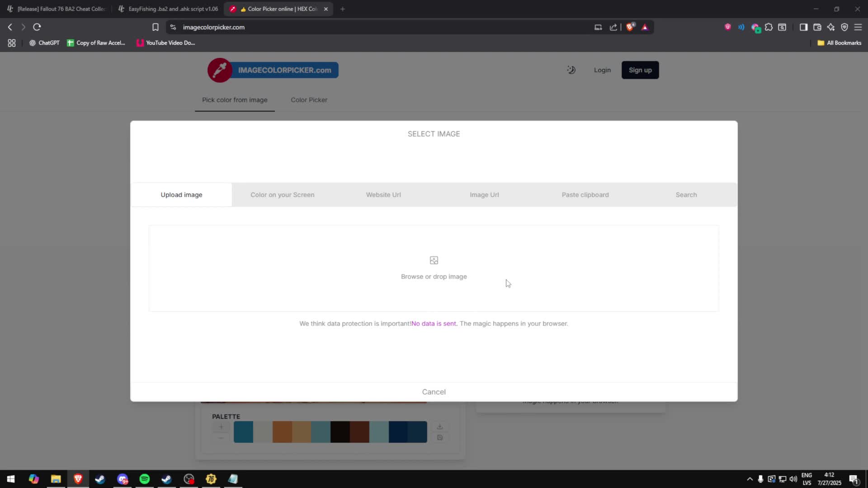Open File Explorer from the taskbar

56,479
